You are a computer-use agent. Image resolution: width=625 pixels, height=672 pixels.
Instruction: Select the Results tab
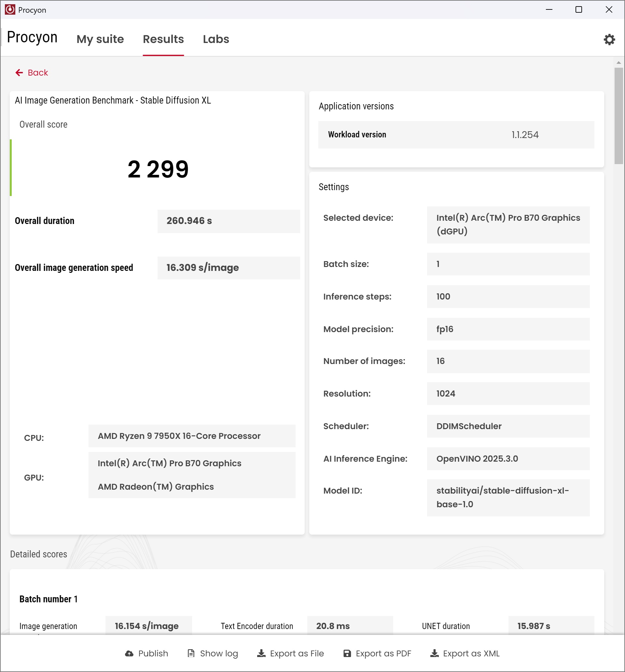pos(163,39)
